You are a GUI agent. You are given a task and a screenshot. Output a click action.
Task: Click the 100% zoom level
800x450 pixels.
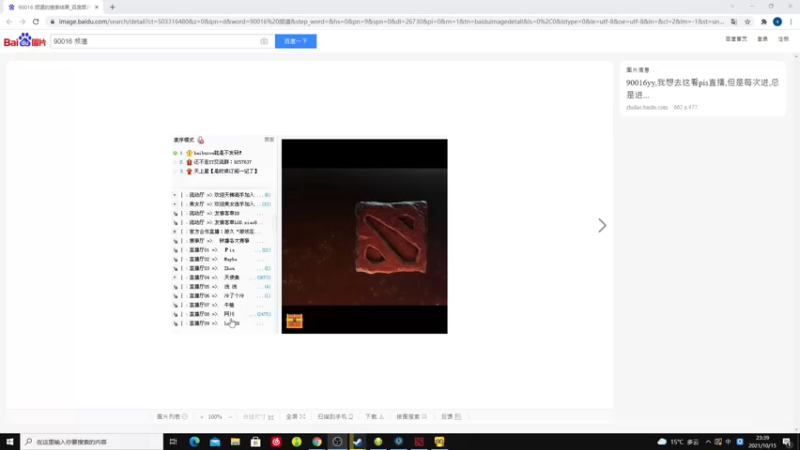pyautogui.click(x=215, y=417)
